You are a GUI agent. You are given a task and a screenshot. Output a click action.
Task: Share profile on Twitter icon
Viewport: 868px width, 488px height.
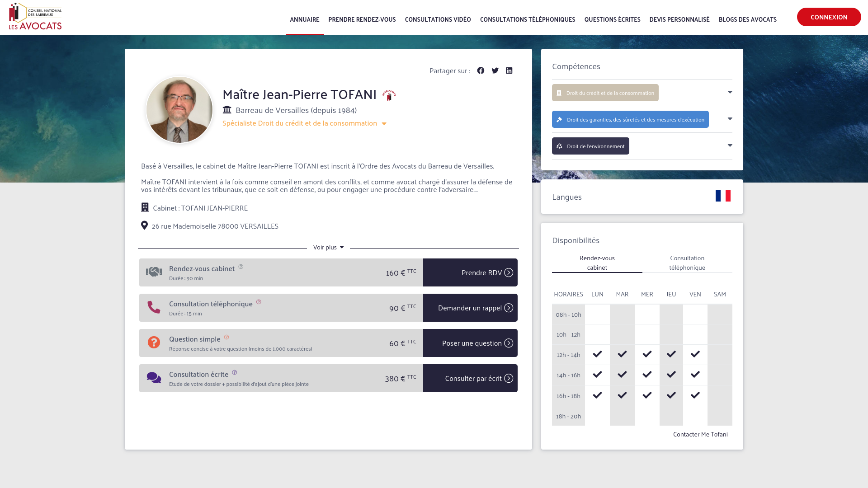(x=495, y=70)
